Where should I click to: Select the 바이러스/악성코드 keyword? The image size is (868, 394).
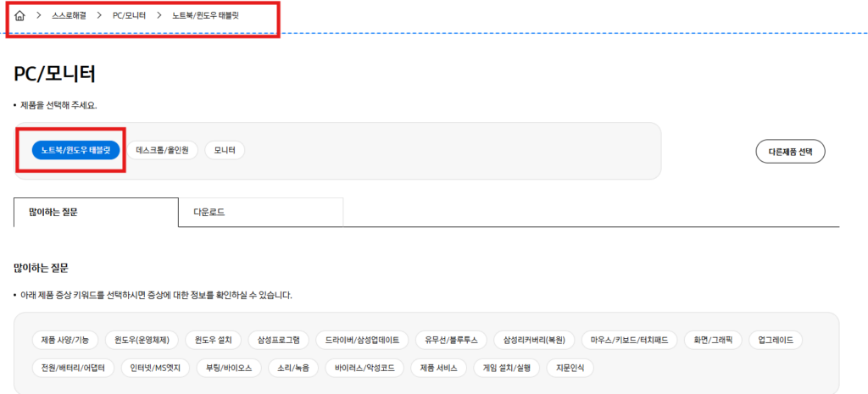(x=364, y=368)
